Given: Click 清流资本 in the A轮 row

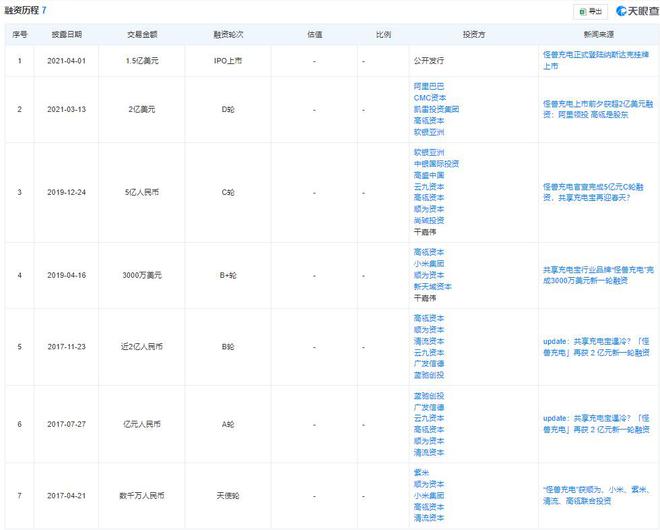Looking at the screenshot, I should tap(428, 452).
